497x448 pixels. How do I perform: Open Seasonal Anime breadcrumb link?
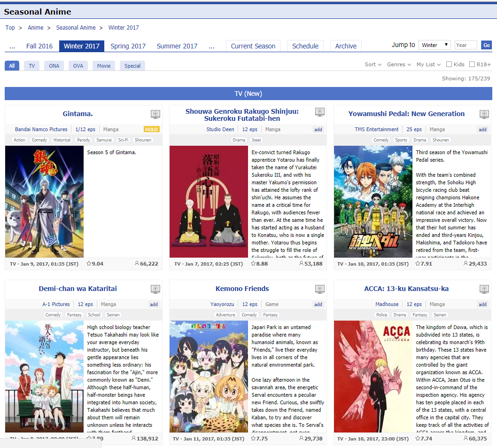click(x=76, y=28)
